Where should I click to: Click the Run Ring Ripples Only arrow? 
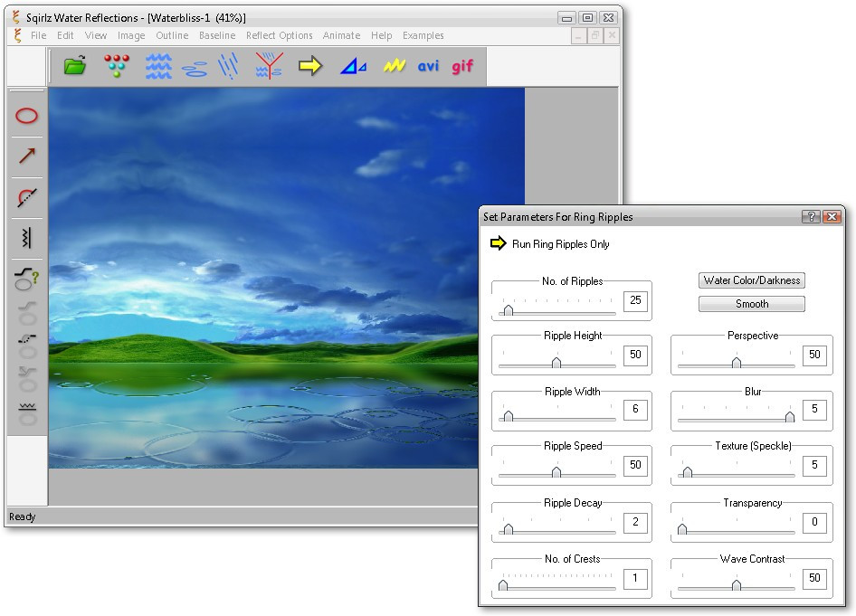coord(499,243)
